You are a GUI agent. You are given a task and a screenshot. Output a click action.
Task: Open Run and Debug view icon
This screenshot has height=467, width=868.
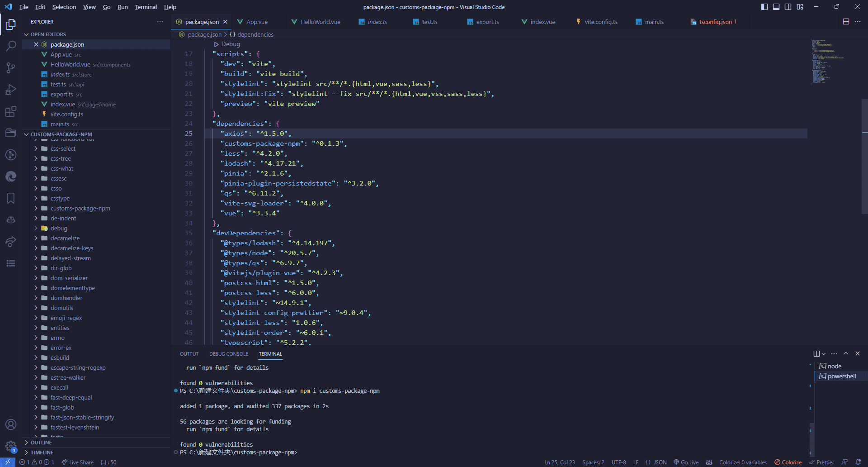[11, 90]
